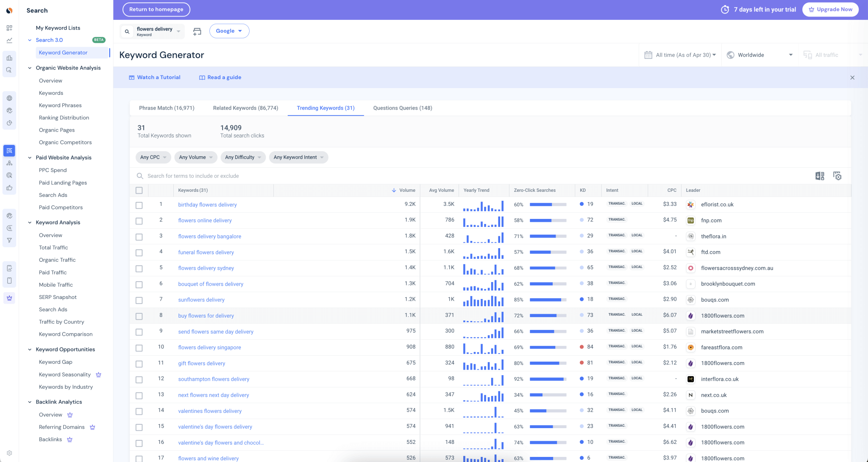Click the thumbs-up icon in the sidebar
The width and height of the screenshot is (868, 462).
pyautogui.click(x=9, y=188)
